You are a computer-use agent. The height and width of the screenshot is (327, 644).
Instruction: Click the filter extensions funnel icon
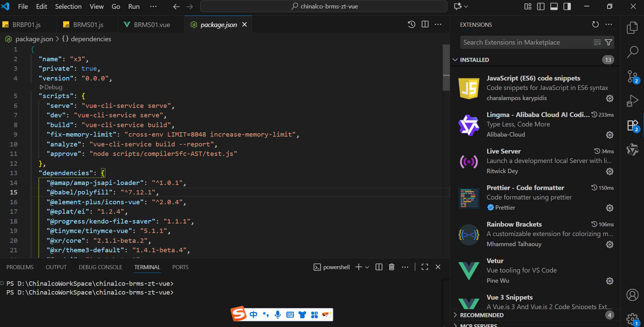(x=609, y=42)
